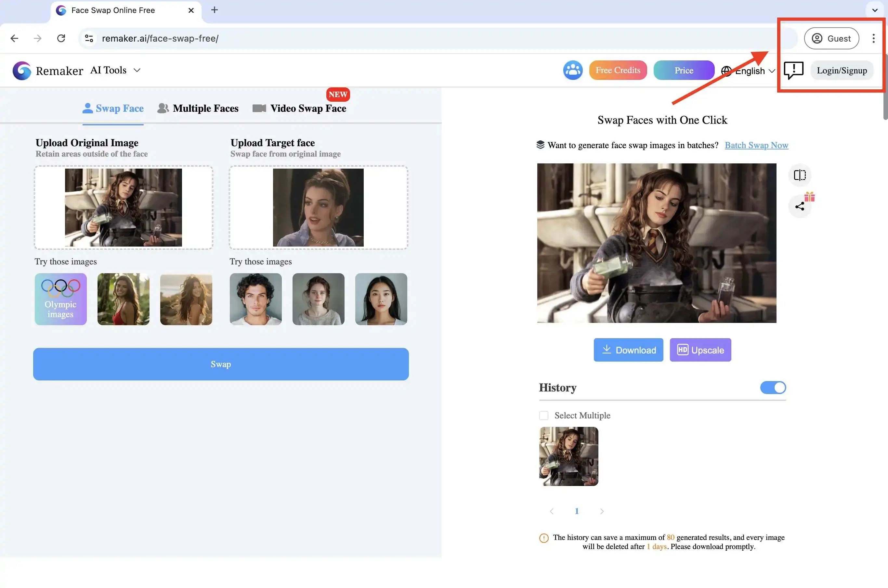Image resolution: width=888 pixels, height=588 pixels.
Task: Switch to the Swap Face tab
Action: coord(113,109)
